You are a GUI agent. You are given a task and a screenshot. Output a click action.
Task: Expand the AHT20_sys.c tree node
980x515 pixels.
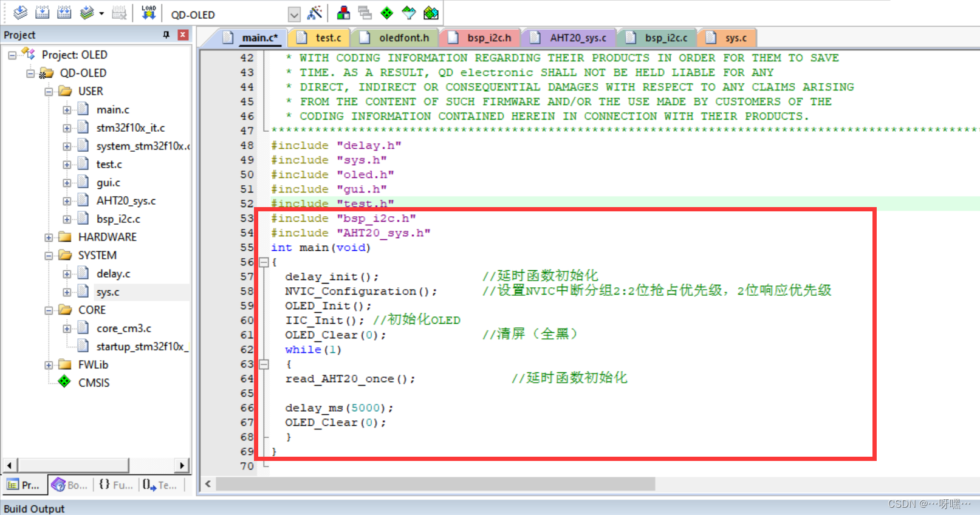pos(67,201)
